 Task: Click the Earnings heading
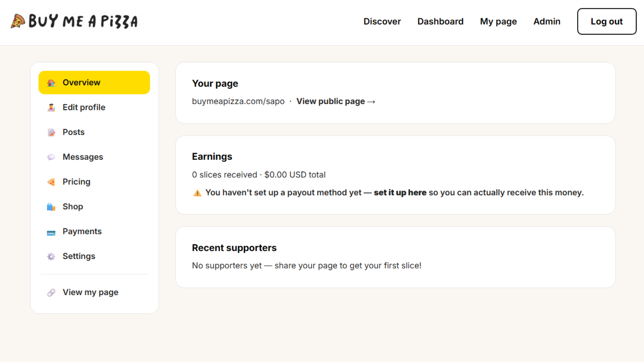212,157
